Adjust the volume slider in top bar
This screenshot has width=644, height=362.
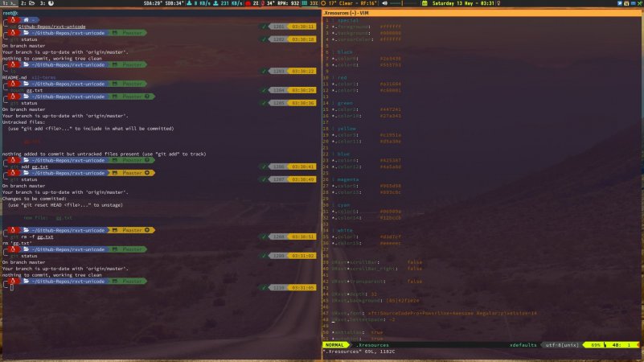[403, 3]
